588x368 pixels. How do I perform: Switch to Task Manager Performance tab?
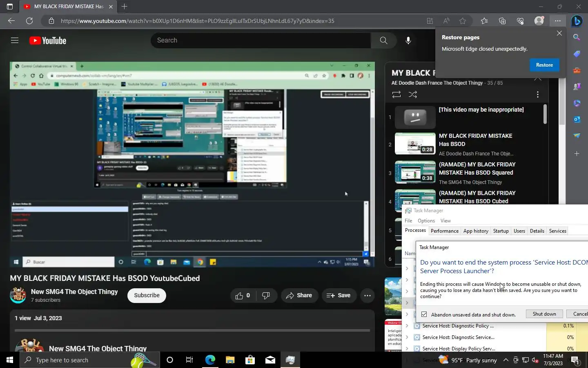coord(444,231)
